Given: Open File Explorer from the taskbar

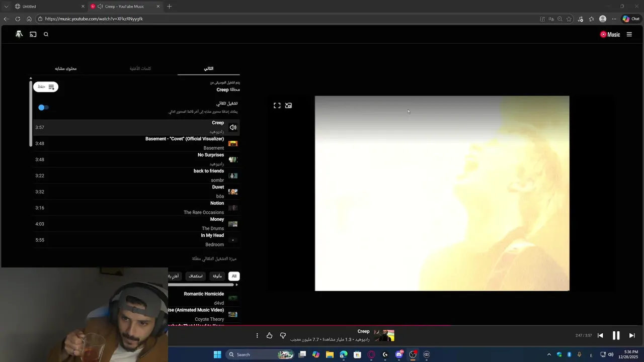Looking at the screenshot, I should click(x=330, y=354).
